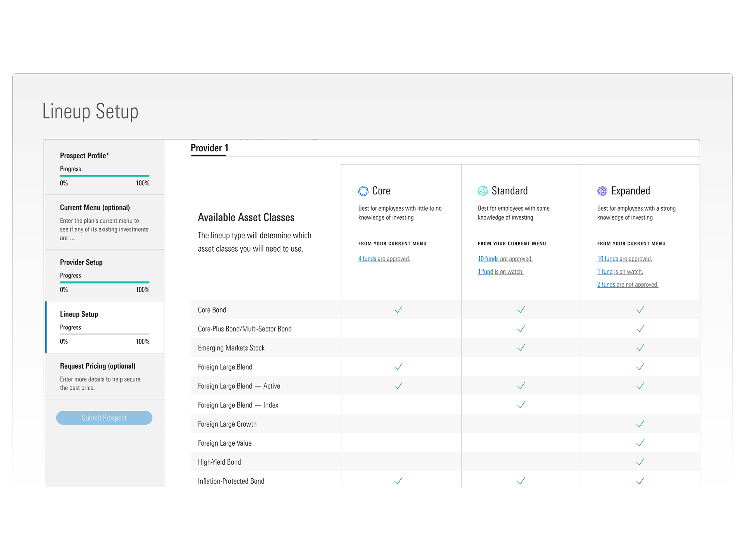Click High-Yield Bond checkmark under Expanded

click(x=640, y=462)
